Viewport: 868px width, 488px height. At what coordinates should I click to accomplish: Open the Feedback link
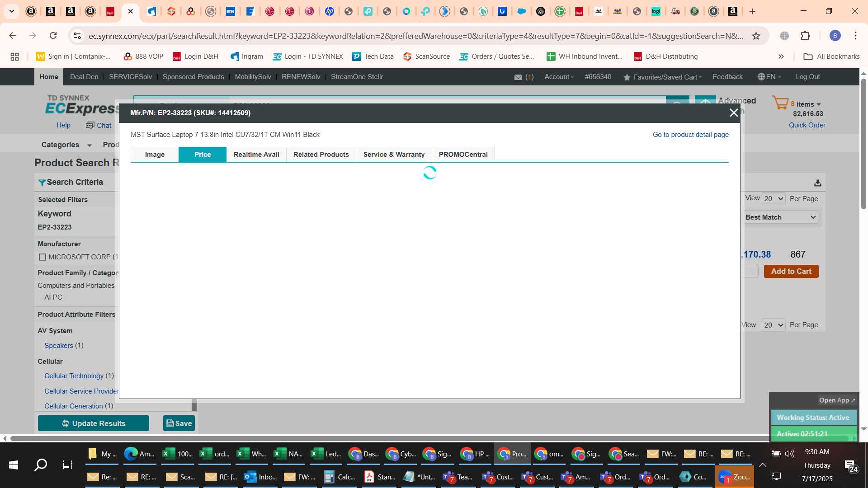[x=727, y=77]
